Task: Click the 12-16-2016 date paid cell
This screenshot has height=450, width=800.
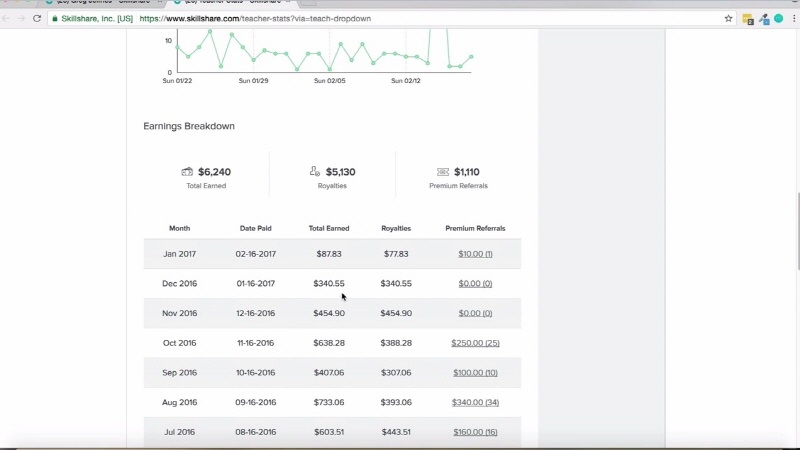Action: (x=256, y=313)
